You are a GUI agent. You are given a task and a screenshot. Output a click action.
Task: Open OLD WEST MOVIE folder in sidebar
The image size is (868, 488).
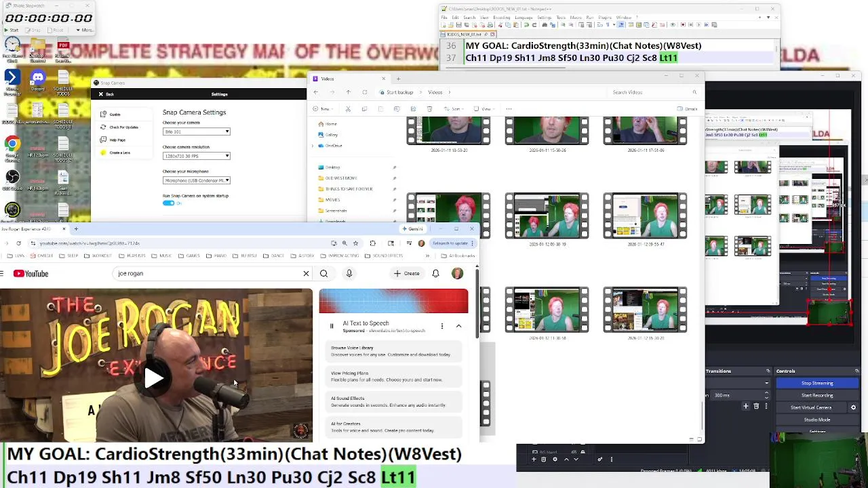[x=338, y=178]
